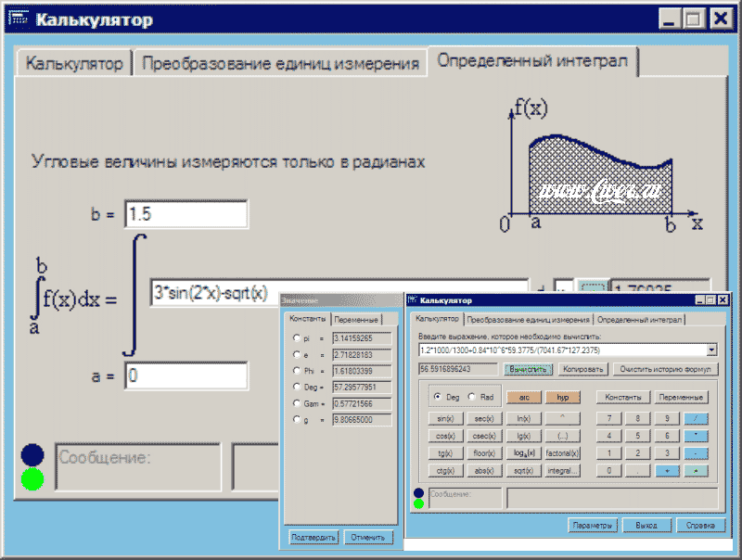Open the Справка help button
Screen dimensions: 742x560
pyautogui.click(x=700, y=525)
